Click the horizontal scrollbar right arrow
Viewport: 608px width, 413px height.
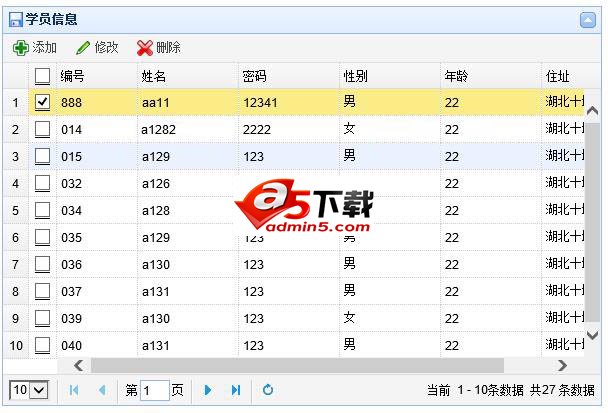coord(562,365)
